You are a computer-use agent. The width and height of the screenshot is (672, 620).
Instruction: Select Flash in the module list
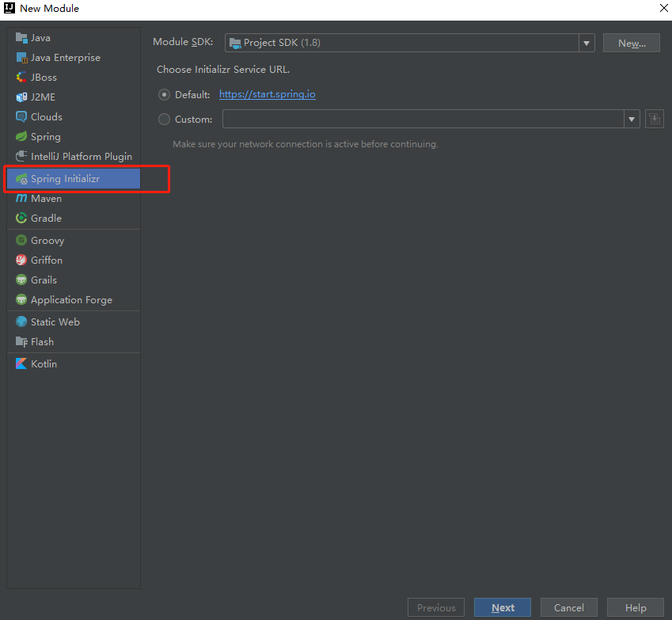(x=74, y=342)
